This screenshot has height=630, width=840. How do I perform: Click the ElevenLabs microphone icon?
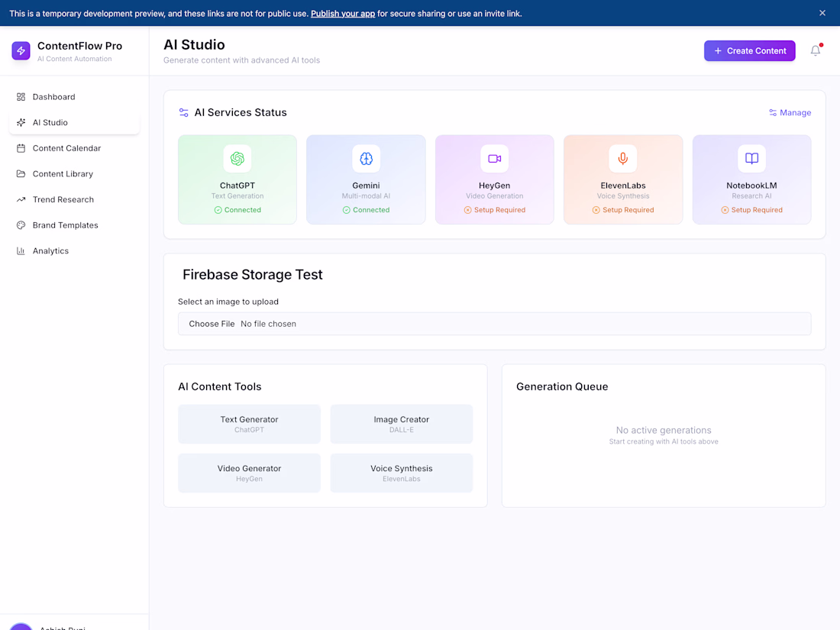[623, 159]
